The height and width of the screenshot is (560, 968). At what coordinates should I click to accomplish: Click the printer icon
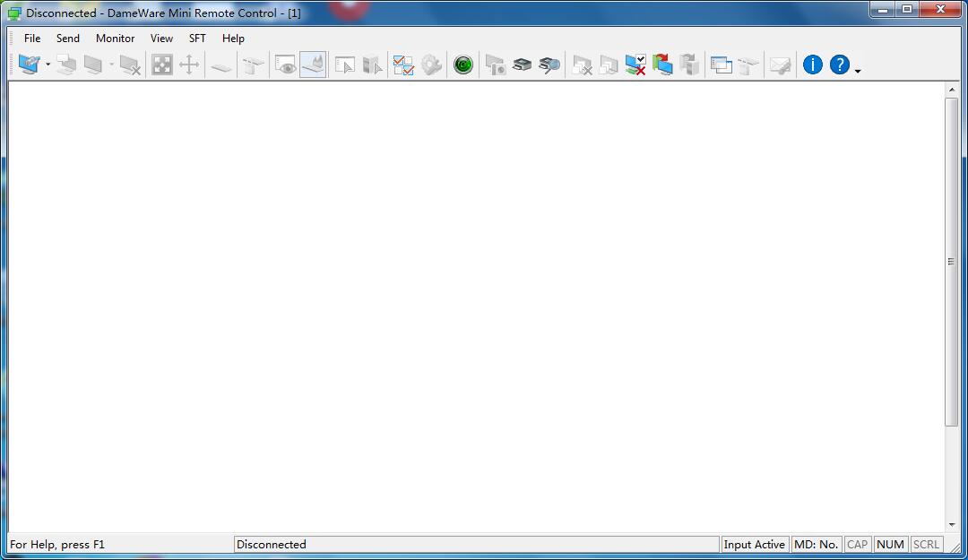[x=522, y=65]
